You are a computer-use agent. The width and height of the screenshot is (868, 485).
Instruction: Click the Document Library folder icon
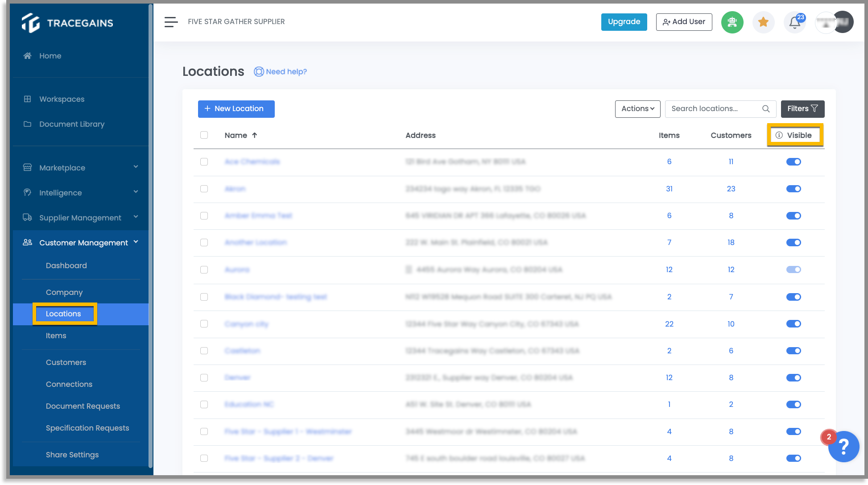tap(28, 124)
